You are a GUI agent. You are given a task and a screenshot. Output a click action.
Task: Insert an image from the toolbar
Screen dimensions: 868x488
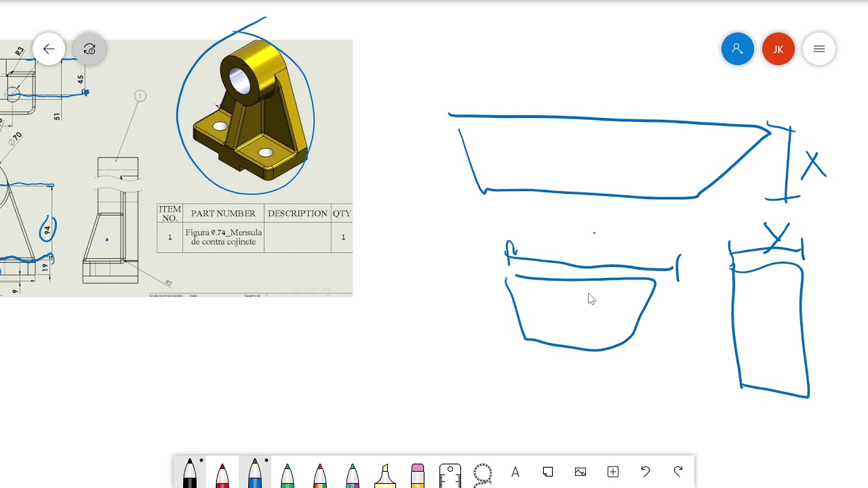pos(580,472)
